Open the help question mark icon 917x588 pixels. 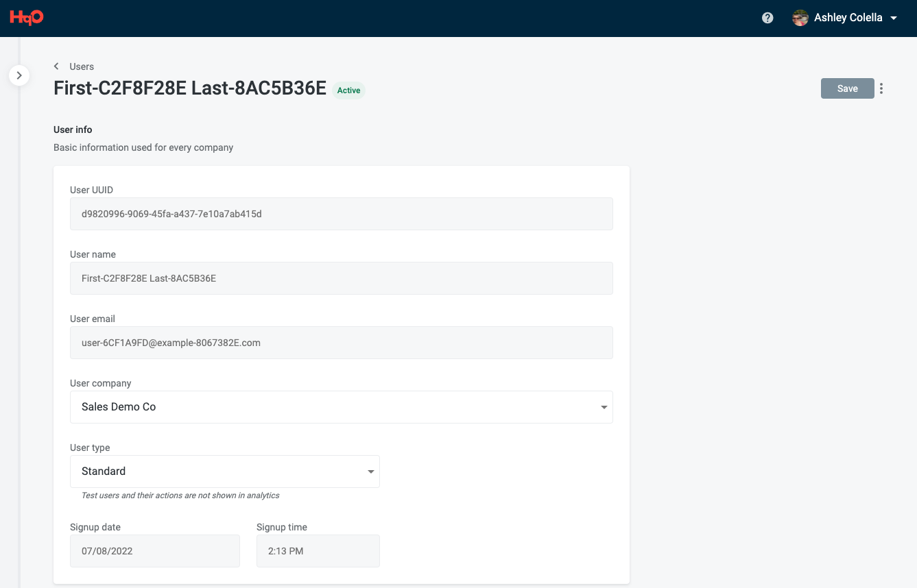[767, 18]
